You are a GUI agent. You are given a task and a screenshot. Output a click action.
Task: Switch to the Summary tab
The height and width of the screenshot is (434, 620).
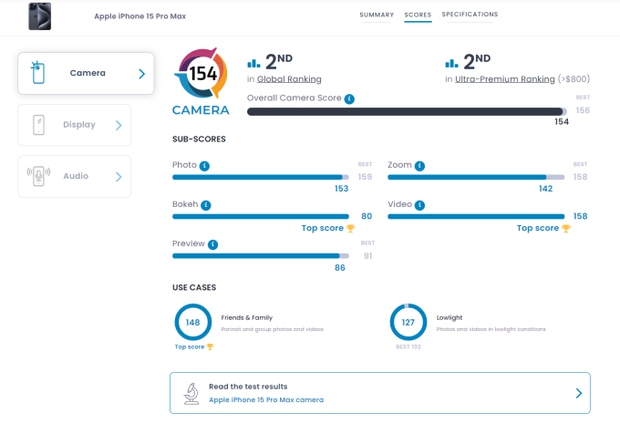coord(376,15)
